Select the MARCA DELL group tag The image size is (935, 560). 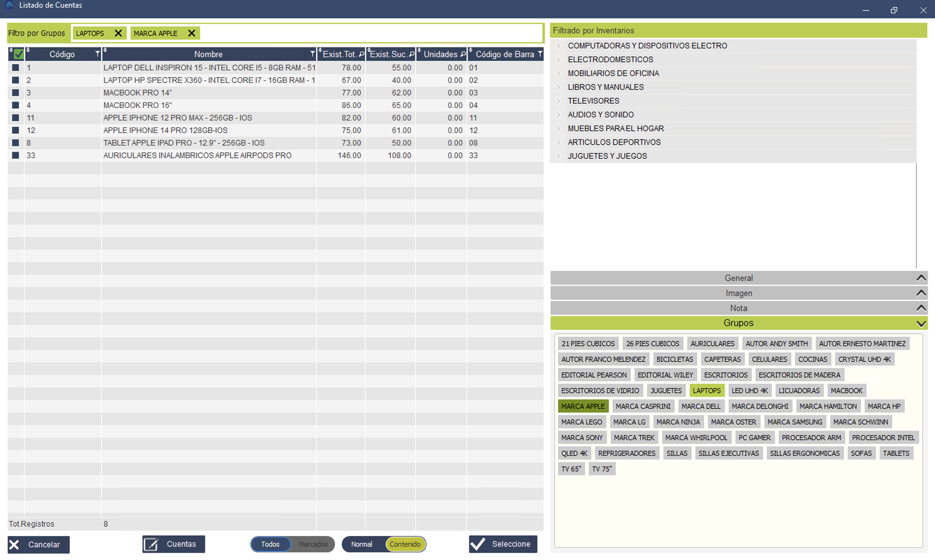(701, 406)
